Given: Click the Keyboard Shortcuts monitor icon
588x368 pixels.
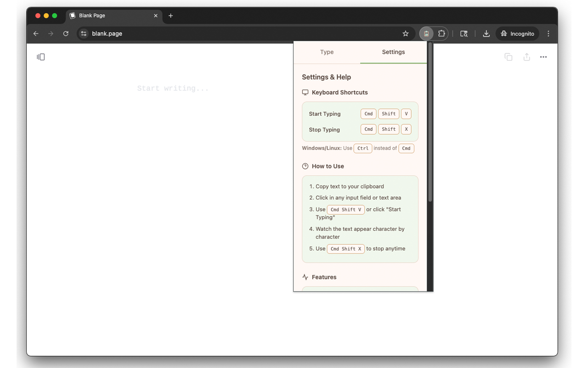Looking at the screenshot, I should click(x=305, y=92).
